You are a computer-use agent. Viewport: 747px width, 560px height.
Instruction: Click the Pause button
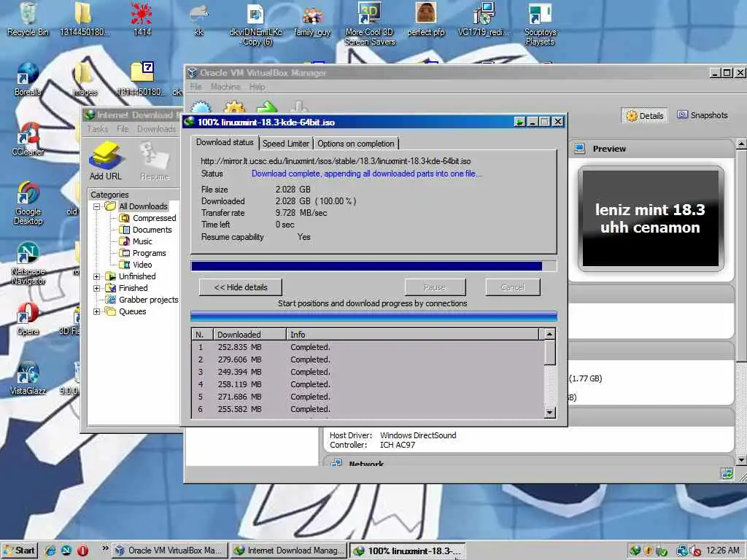[435, 287]
